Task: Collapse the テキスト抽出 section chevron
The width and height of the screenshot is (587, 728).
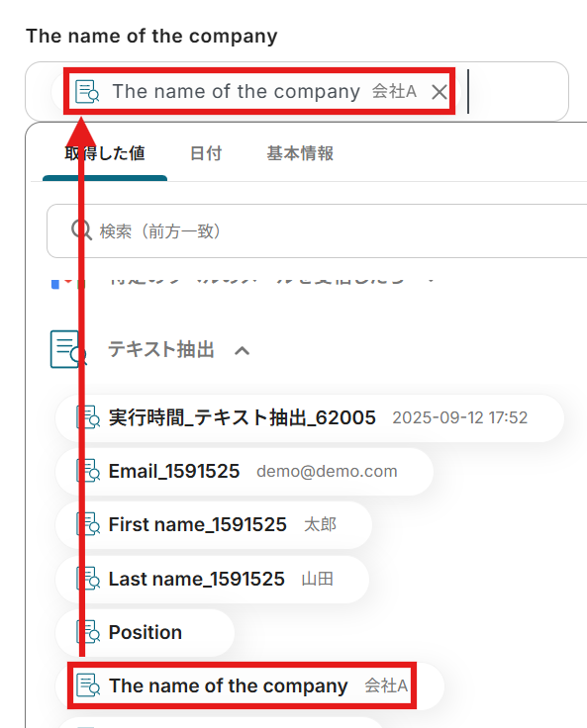Action: pos(242,350)
